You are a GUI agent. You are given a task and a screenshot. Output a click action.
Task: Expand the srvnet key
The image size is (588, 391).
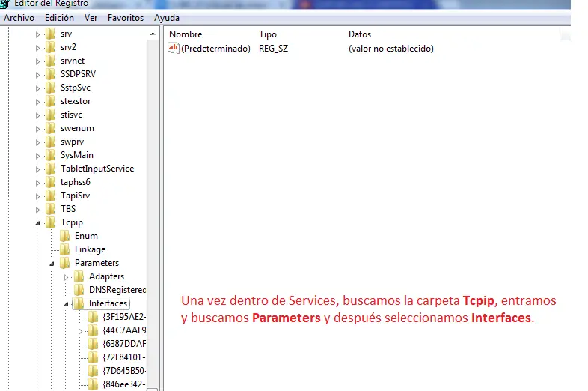click(37, 61)
